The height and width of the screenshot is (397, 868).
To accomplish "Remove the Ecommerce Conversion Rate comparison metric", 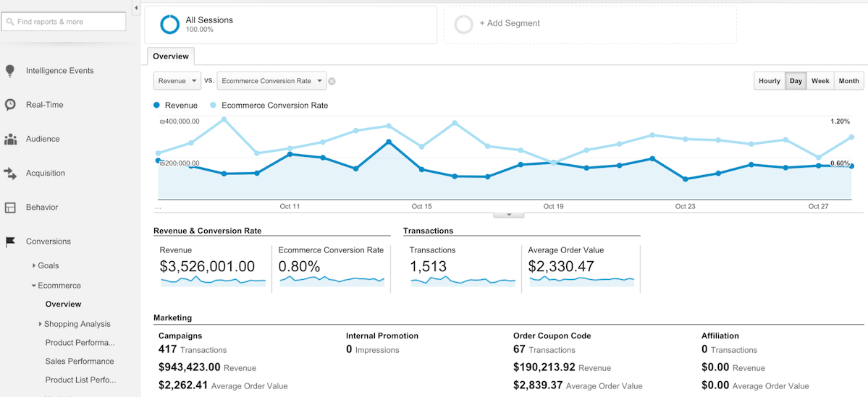I will [x=332, y=81].
